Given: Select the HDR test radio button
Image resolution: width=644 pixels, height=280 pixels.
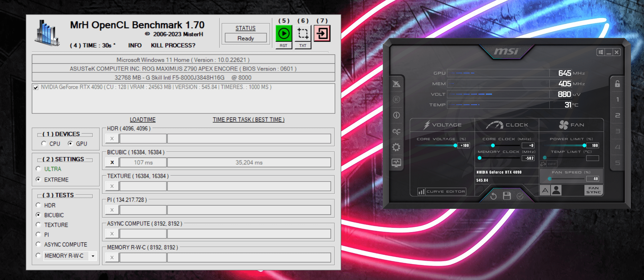Looking at the screenshot, I should point(38,205).
